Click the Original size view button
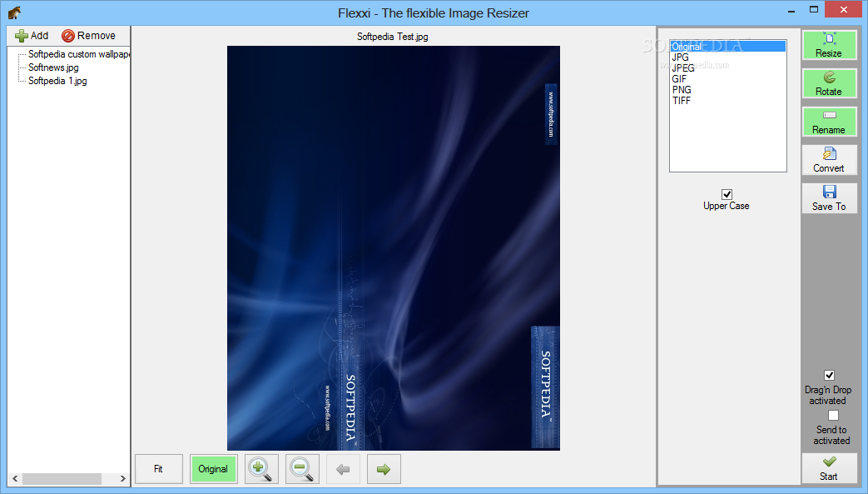This screenshot has width=868, height=494. click(x=213, y=469)
